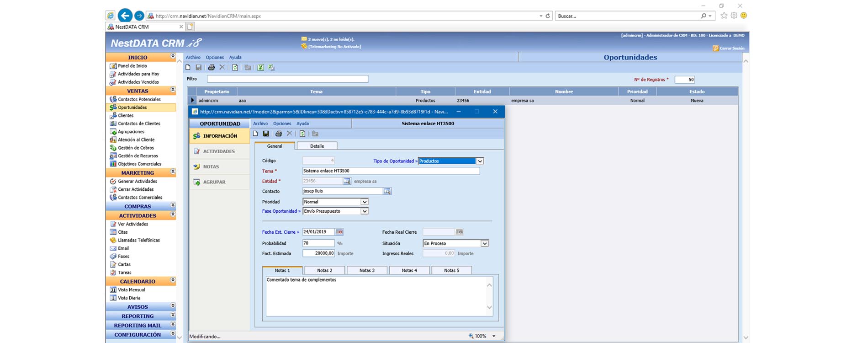
Task: Expand the Situación dropdown
Action: coord(485,244)
